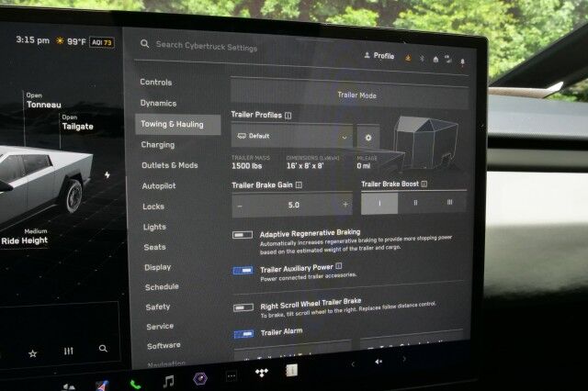This screenshot has height=391, width=588.
Task: Open the Dynamics settings section
Action: [158, 103]
